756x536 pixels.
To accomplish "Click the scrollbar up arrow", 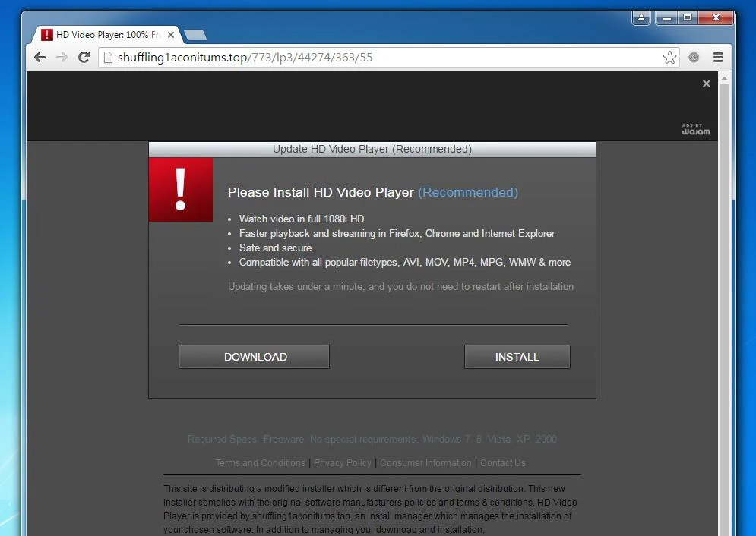I will pyautogui.click(x=724, y=78).
